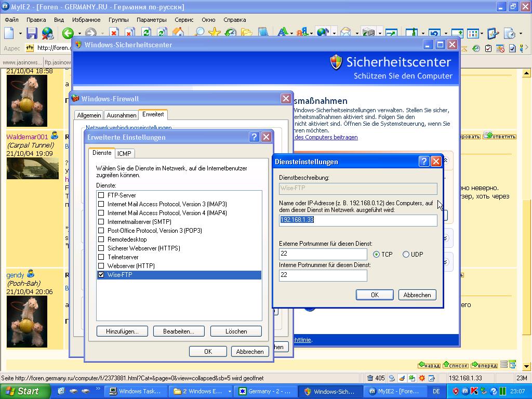The height and width of the screenshot is (399, 532).
Task: Click the Save floppy disk icon
Action: tap(32, 33)
